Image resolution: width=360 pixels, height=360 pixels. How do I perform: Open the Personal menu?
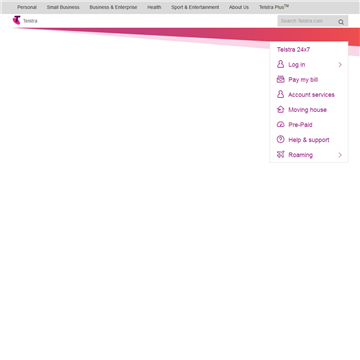[27, 7]
